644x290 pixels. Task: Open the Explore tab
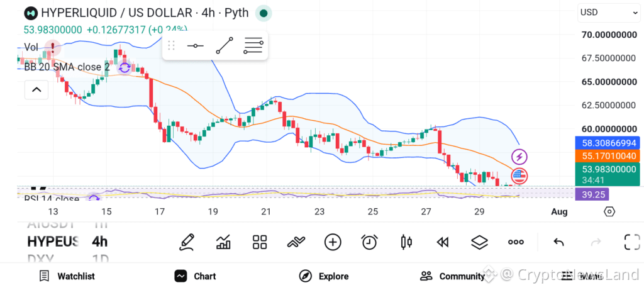point(324,276)
